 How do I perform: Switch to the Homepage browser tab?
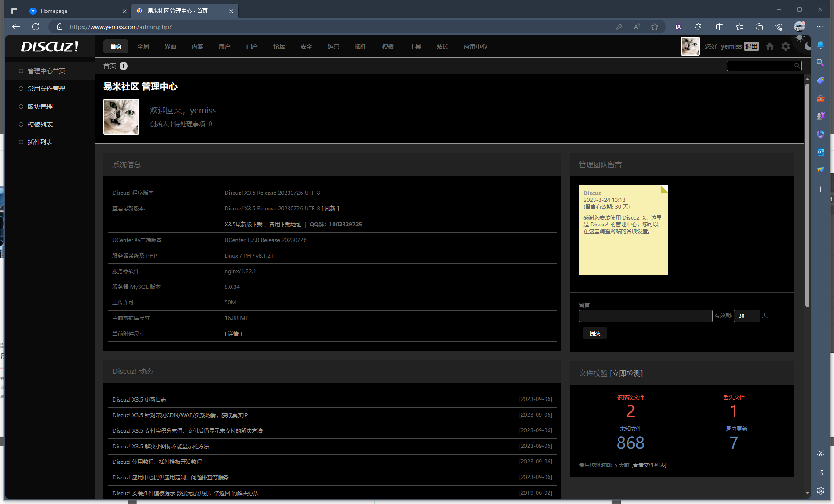click(x=78, y=11)
